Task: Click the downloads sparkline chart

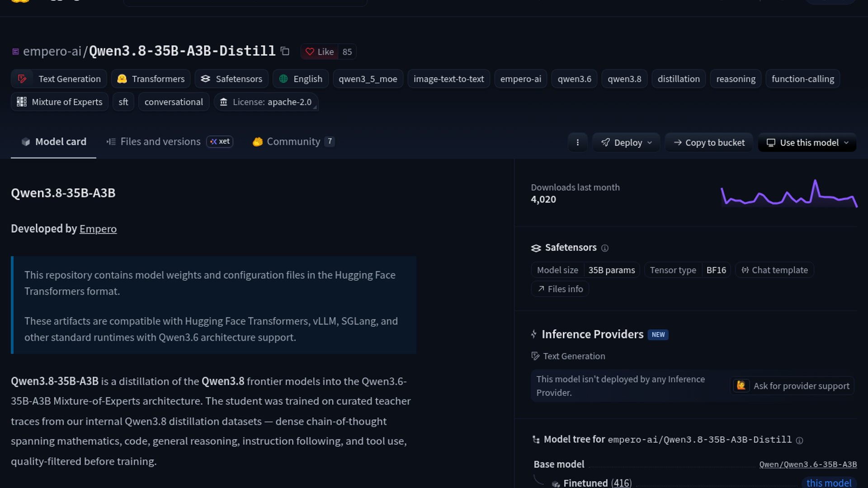Action: (788, 193)
